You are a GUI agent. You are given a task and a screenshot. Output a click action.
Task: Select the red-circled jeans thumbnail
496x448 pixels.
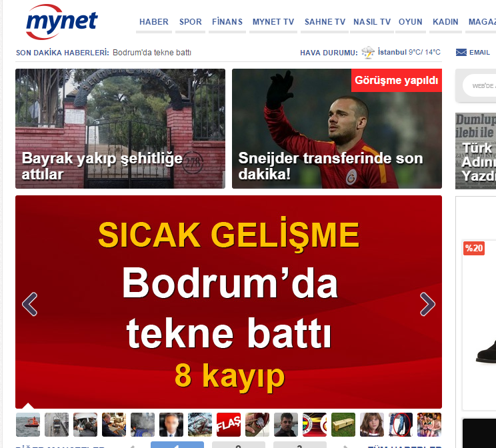401,425
